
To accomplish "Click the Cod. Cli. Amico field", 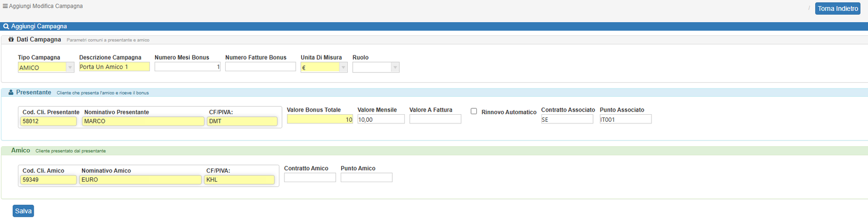I will pyautogui.click(x=49, y=180).
